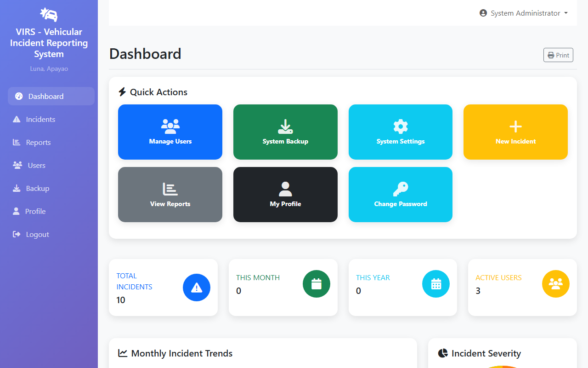Click the Users group icon in sidebar

click(x=17, y=165)
